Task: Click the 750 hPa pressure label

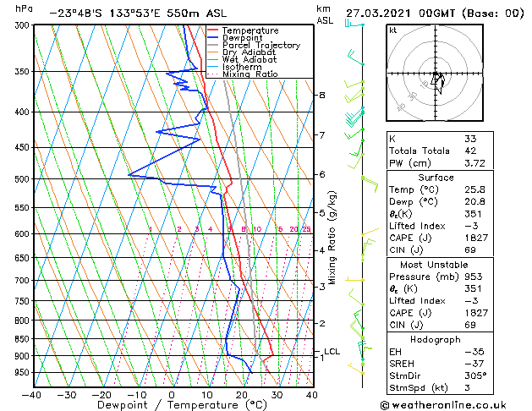Action: point(24,301)
